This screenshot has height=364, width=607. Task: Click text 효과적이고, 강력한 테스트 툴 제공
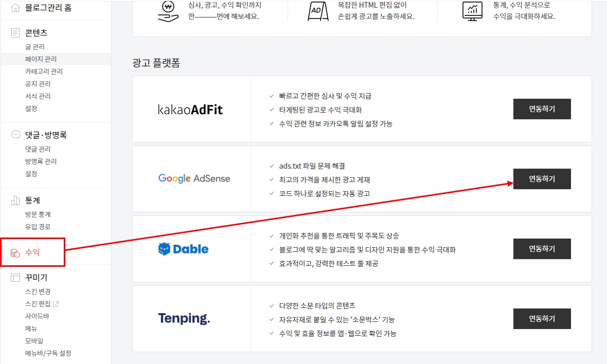(329, 264)
